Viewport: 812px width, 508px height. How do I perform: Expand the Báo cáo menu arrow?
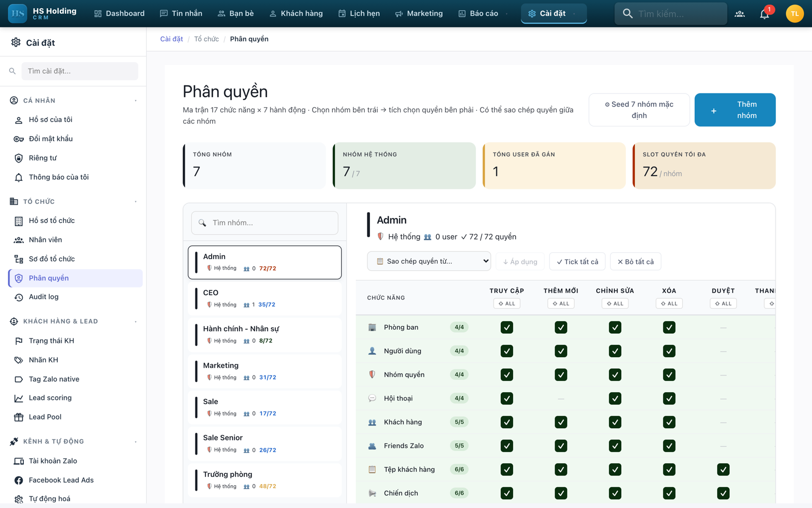[507, 14]
